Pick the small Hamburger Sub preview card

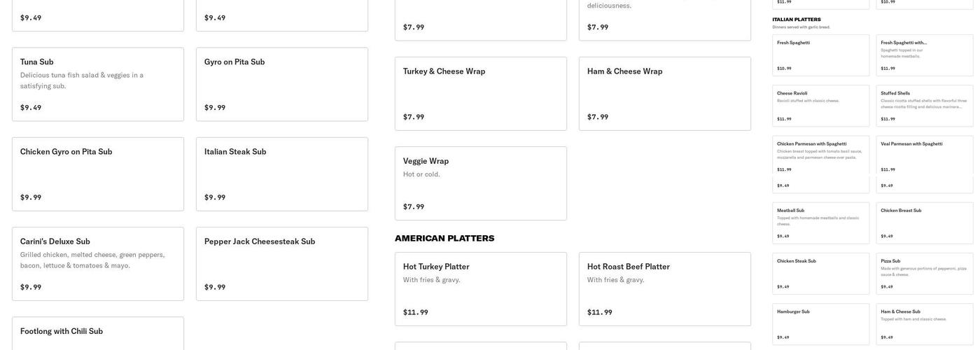tap(820, 323)
